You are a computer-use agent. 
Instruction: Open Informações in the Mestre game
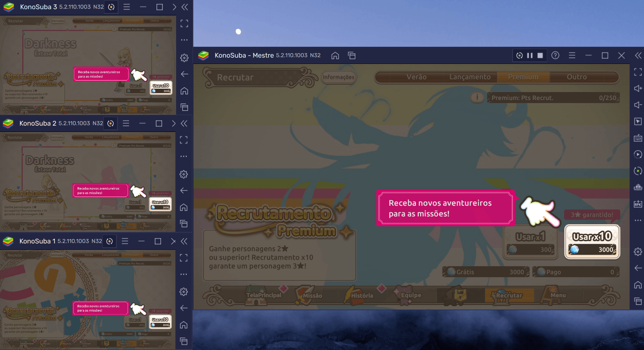click(x=338, y=77)
